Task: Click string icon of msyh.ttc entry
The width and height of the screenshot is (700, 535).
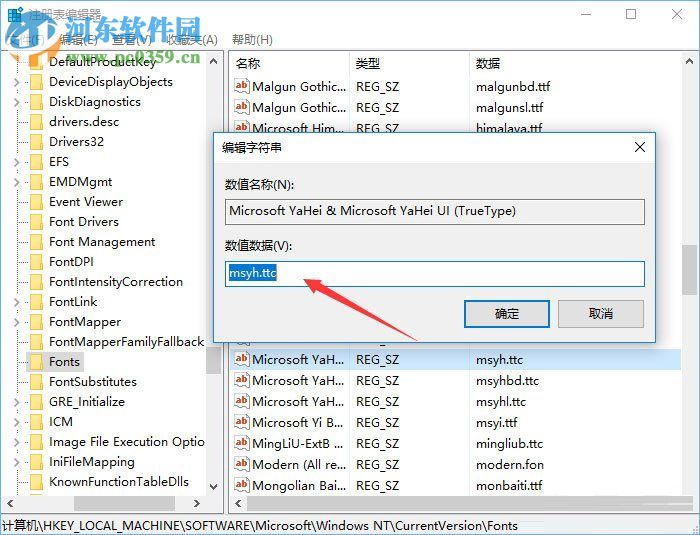Action: click(x=241, y=359)
